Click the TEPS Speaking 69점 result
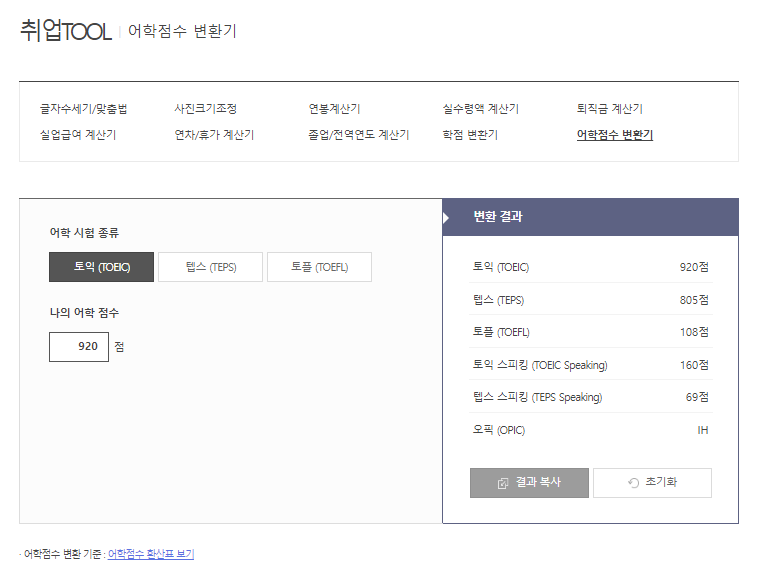This screenshot has height=576, width=760. tap(591, 397)
